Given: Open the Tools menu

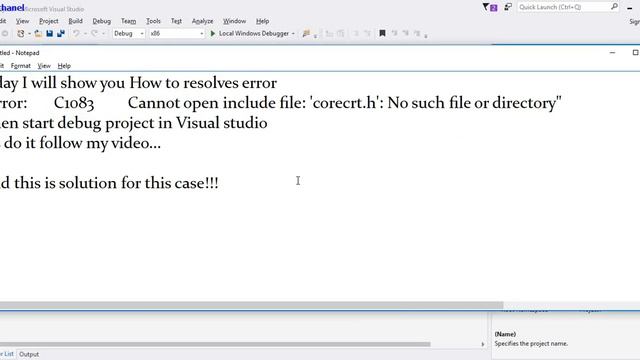Looking at the screenshot, I should [153, 21].
